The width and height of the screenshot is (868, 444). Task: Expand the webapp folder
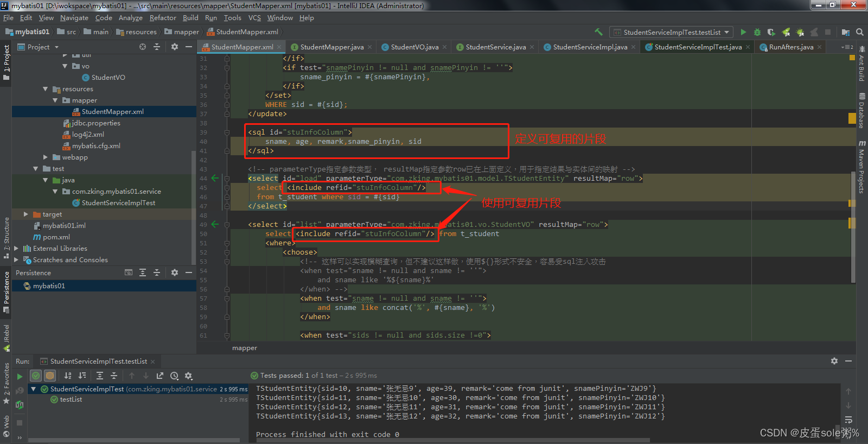[x=46, y=157]
